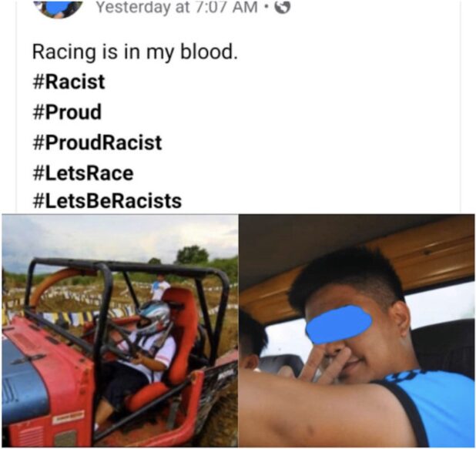This screenshot has height=449, width=476.
Task: Open the red off-road buggy photo
Action: click(120, 330)
